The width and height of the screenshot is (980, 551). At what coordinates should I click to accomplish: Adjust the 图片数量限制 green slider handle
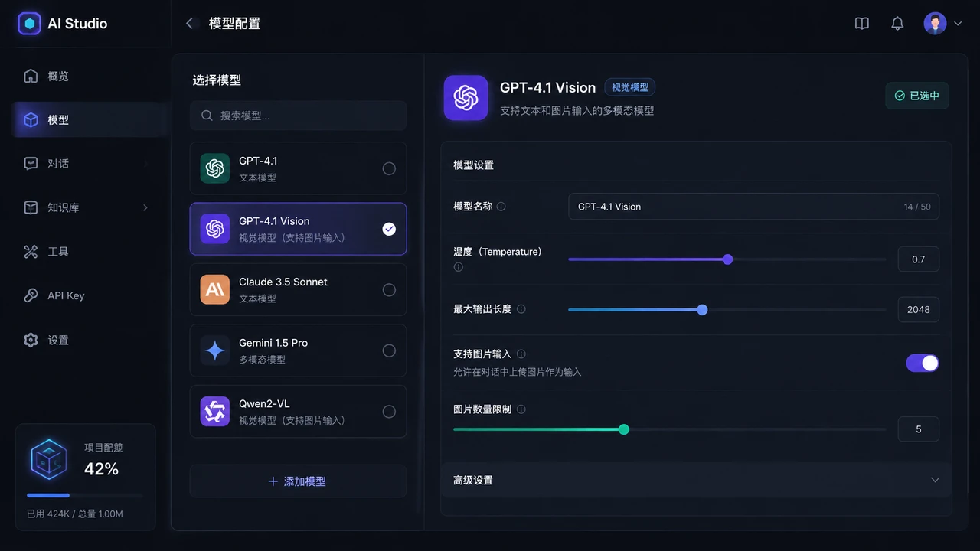[624, 429]
